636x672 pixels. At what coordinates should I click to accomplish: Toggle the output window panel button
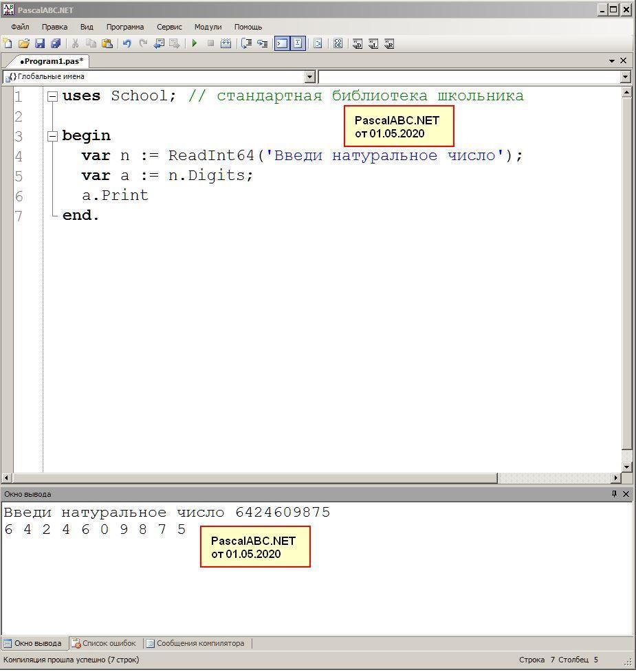(282, 43)
